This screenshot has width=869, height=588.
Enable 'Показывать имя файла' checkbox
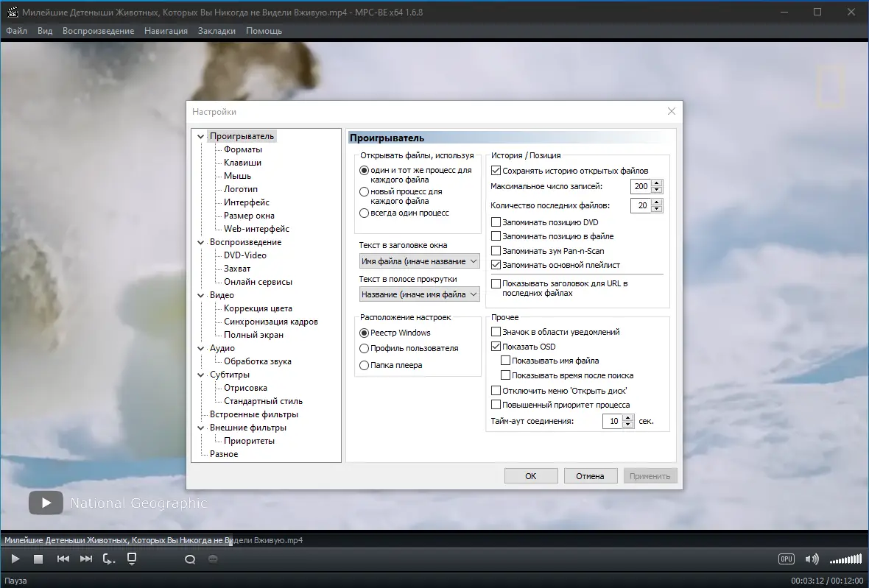(x=505, y=361)
